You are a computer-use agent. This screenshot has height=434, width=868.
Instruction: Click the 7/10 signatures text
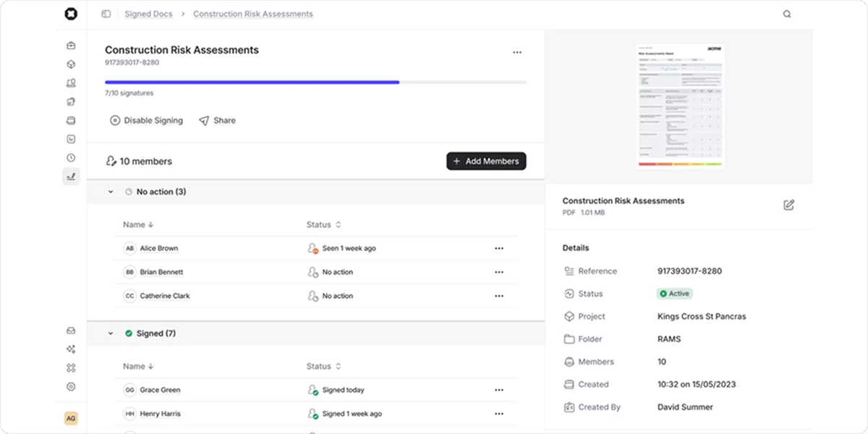tap(129, 93)
